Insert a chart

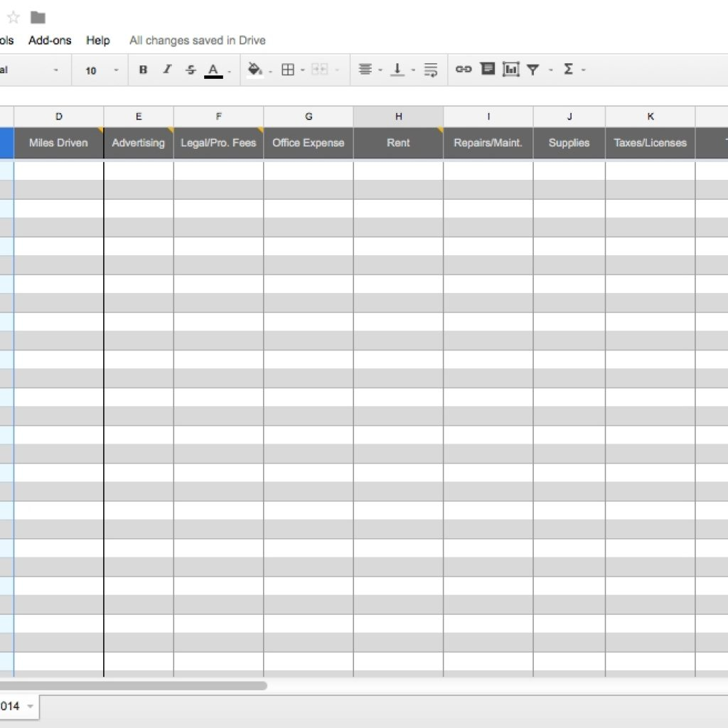[x=510, y=69]
